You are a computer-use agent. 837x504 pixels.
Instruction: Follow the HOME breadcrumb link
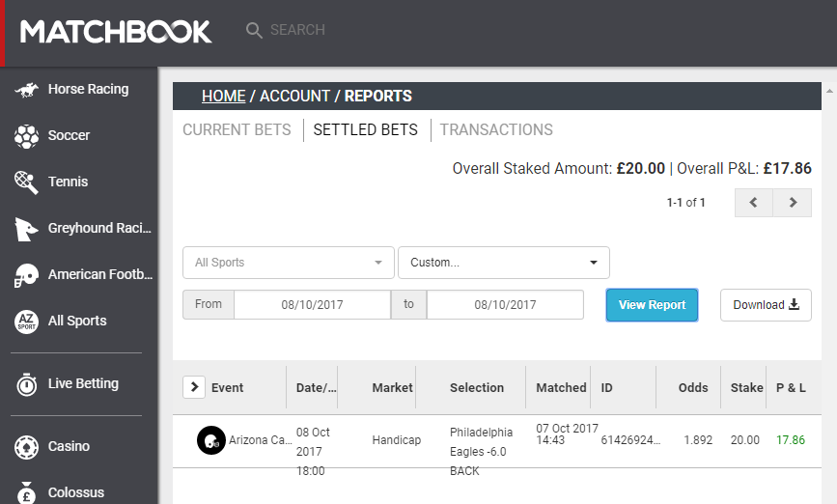pos(224,97)
